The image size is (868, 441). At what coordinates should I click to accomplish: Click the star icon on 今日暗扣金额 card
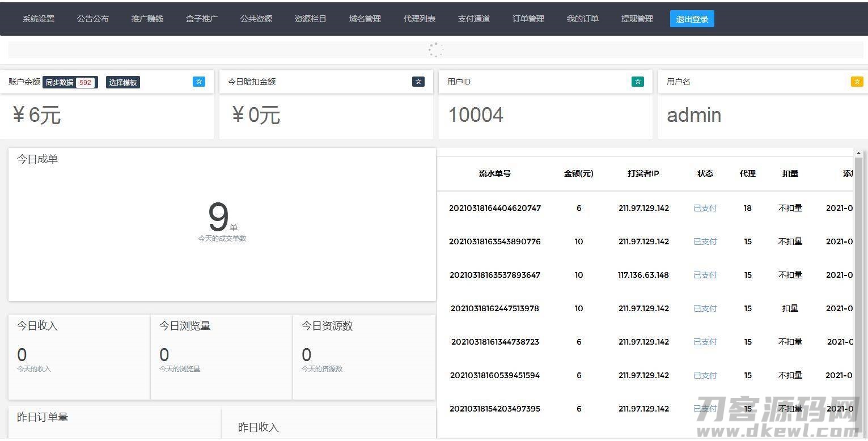point(418,81)
